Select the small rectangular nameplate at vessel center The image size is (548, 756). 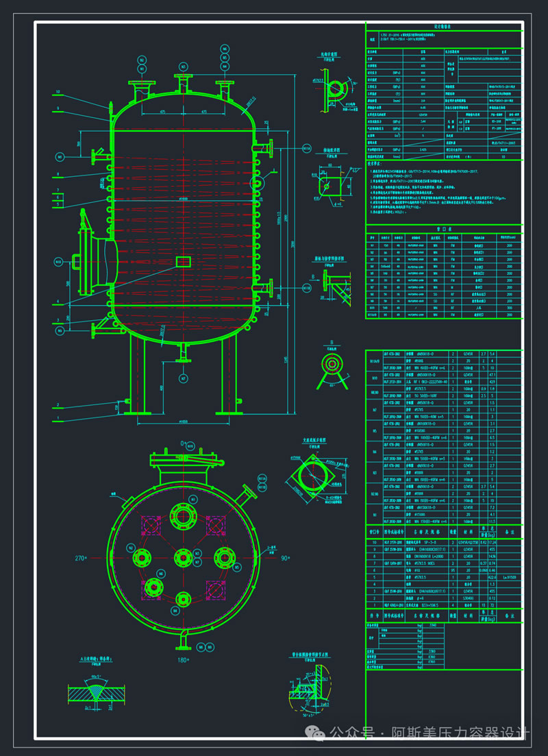pyautogui.click(x=184, y=261)
